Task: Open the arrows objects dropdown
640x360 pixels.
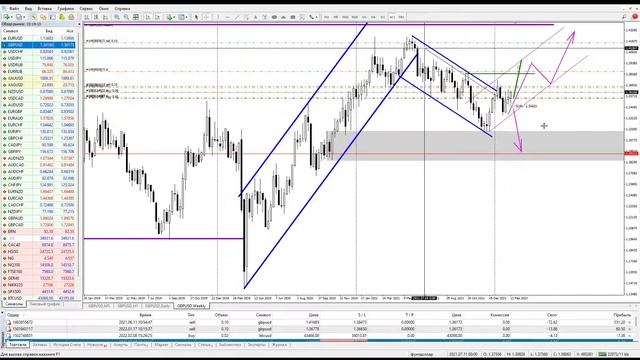Action: coord(313,17)
